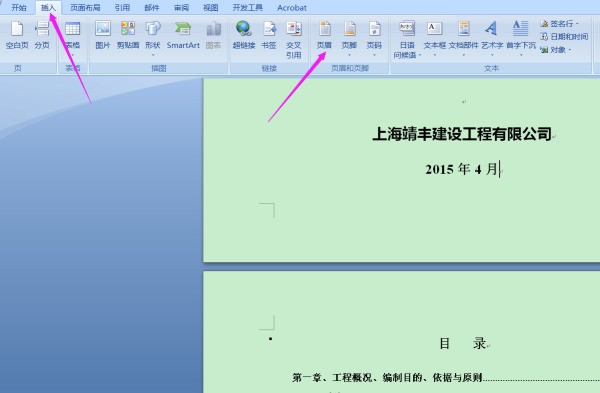Open the 引用 (References) tab
The height and width of the screenshot is (393, 600).
[122, 8]
